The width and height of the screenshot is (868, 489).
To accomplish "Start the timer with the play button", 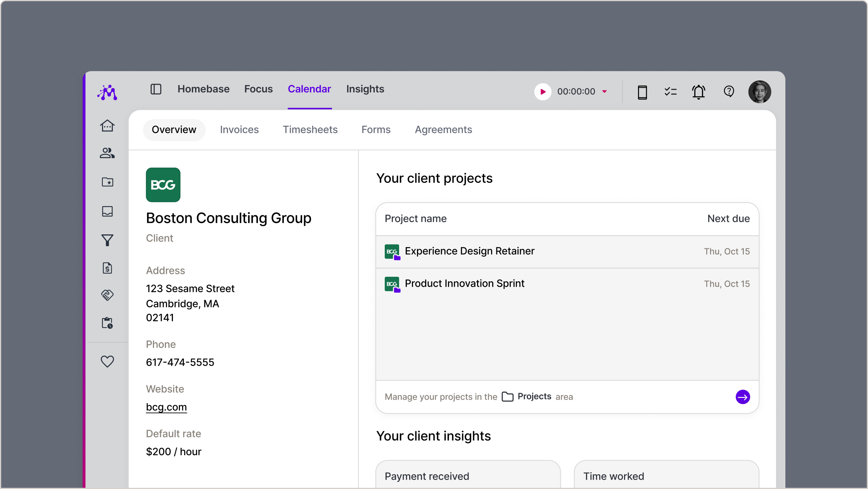I will (x=543, y=92).
